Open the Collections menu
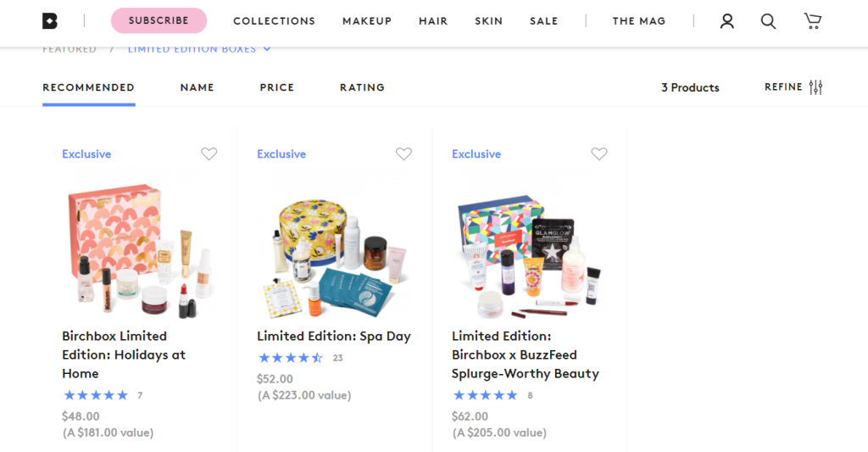Viewport: 868px width, 452px height. (274, 21)
